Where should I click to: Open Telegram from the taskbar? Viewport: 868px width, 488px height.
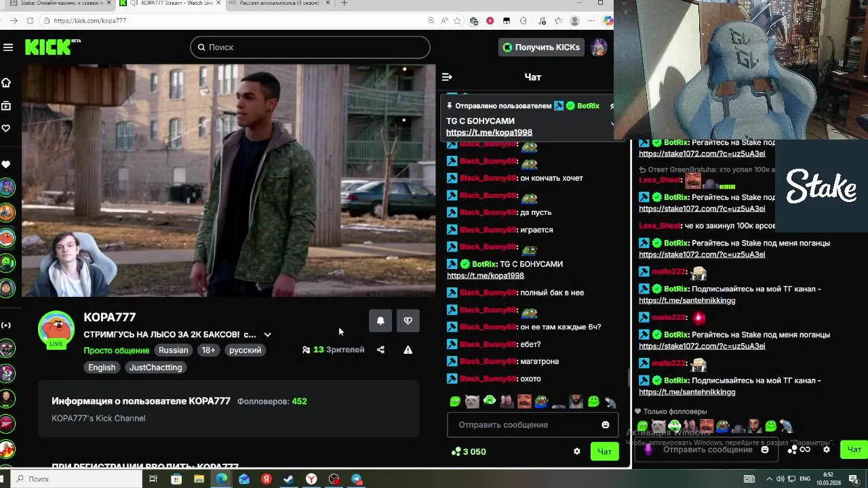coord(357,479)
